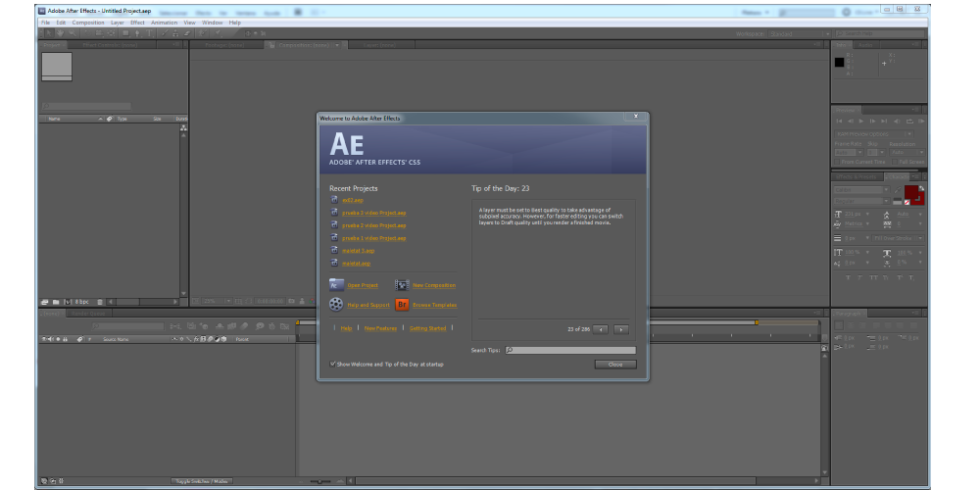
Task: Toggle expand transfer controls pane icon
Action: tap(53, 481)
